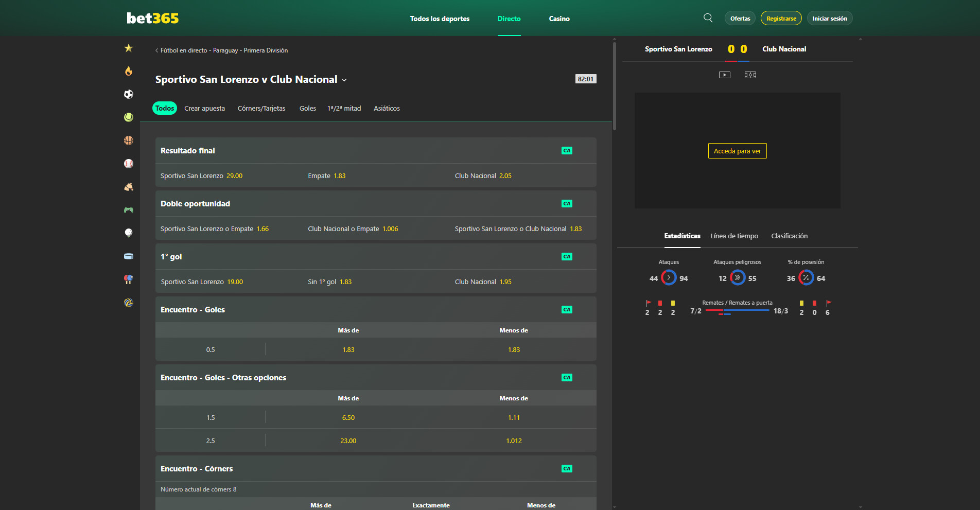Switch to the Córners/Tarjetas tab
Screen dimensions: 980x510
point(261,109)
